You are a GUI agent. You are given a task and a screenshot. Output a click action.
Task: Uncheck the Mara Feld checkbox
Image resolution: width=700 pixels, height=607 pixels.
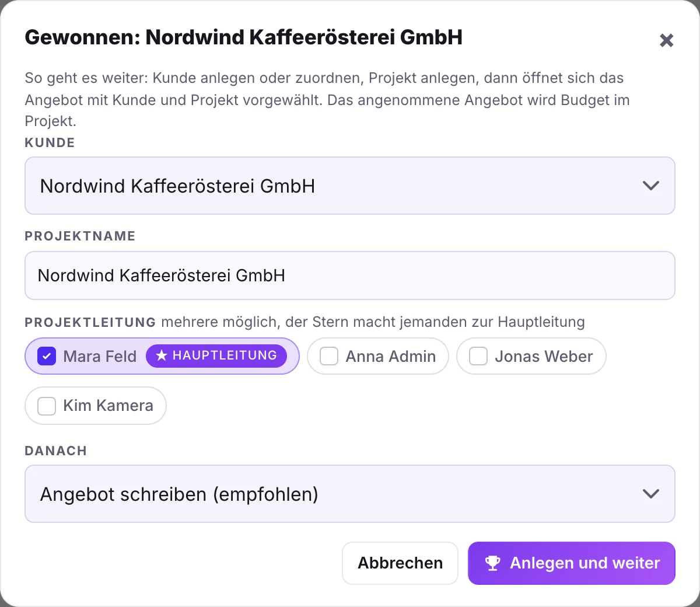[47, 356]
